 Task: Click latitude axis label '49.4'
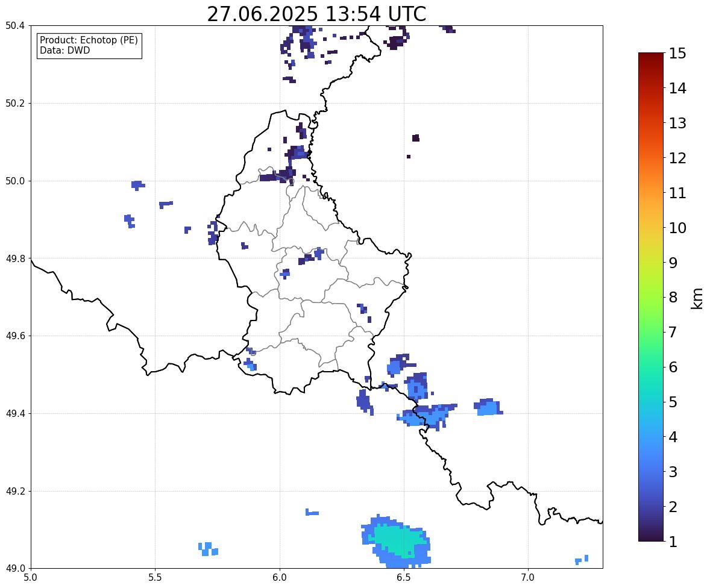pyautogui.click(x=14, y=413)
